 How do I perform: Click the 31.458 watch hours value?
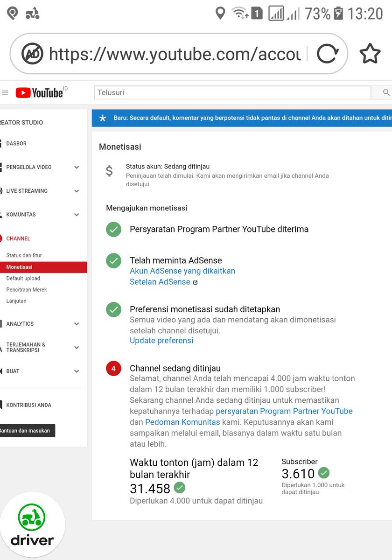click(150, 489)
